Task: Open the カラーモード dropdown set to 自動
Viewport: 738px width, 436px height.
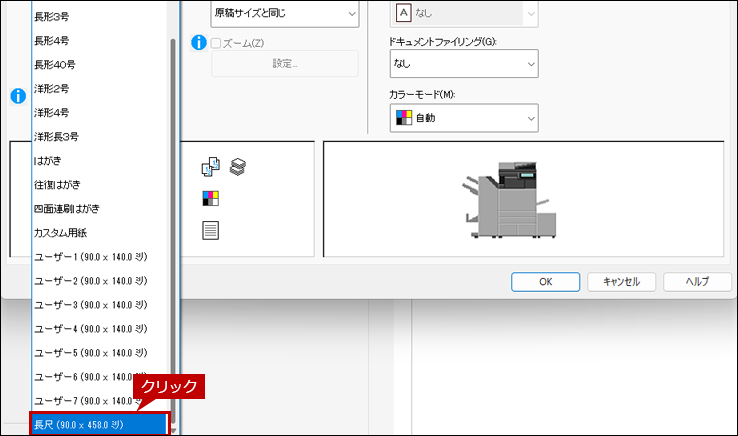Action: coord(464,118)
